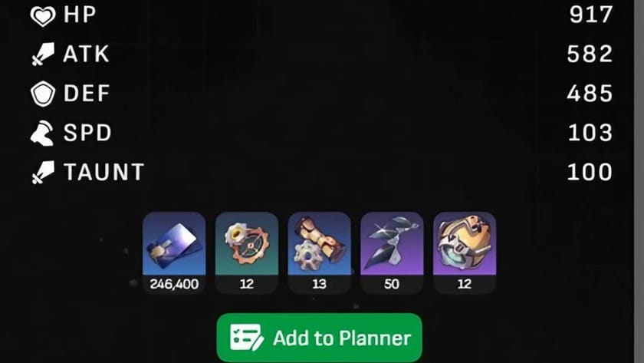The height and width of the screenshot is (363, 644).
Task: Click the TAUNT stat label
Action: point(104,172)
